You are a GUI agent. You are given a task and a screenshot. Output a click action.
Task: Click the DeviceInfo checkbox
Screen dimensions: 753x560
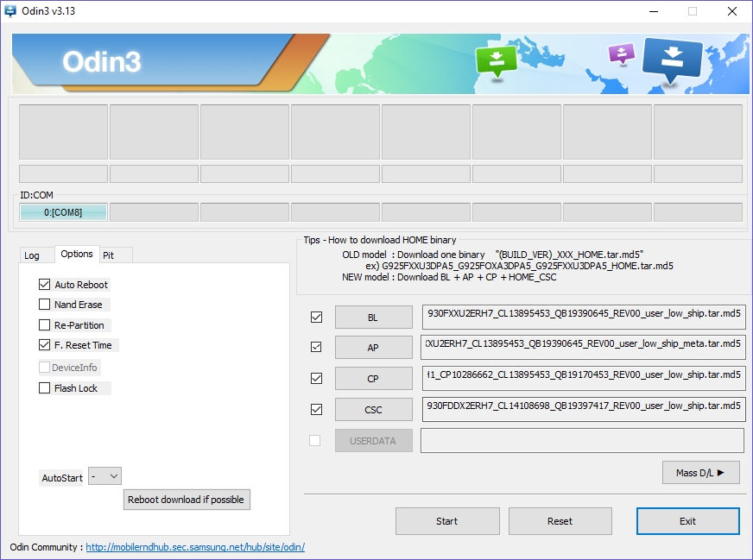tap(44, 367)
